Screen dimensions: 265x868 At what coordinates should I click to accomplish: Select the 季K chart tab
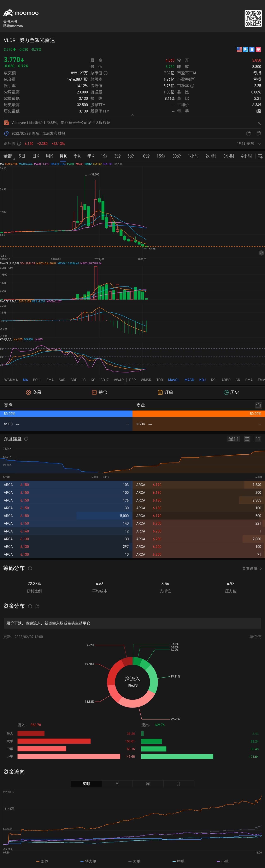tap(77, 156)
